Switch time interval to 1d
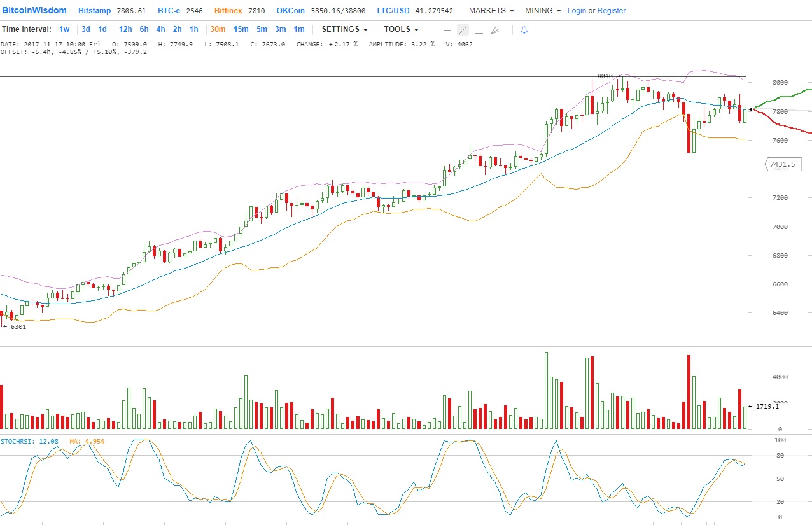Image resolution: width=812 pixels, height=525 pixels. tap(102, 29)
